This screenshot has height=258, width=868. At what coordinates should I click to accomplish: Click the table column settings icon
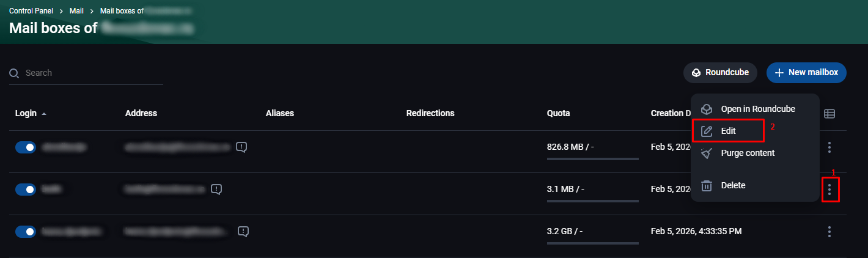(829, 114)
